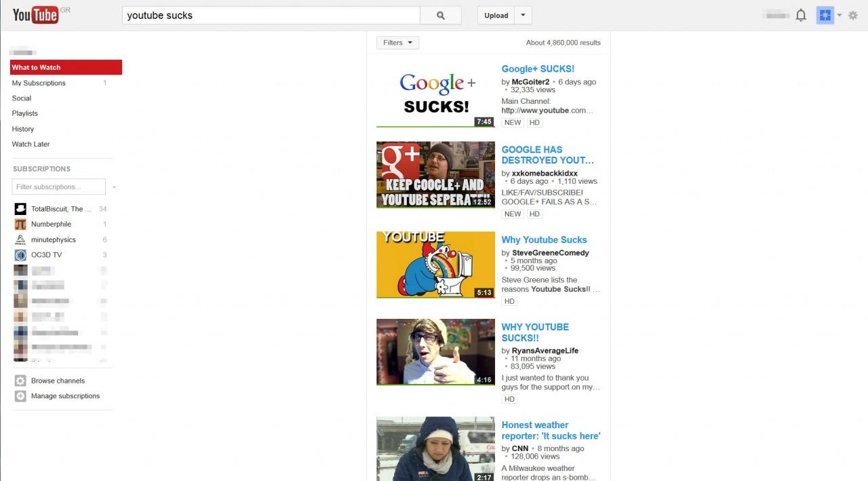Click Numberphile subscription name

(51, 224)
